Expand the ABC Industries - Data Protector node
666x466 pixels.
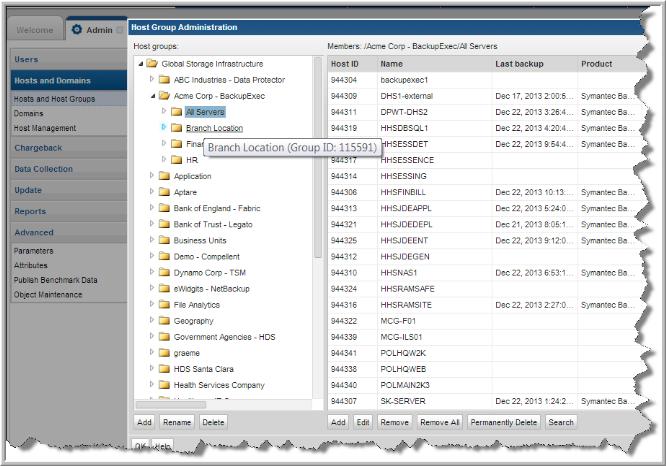pyautogui.click(x=152, y=80)
